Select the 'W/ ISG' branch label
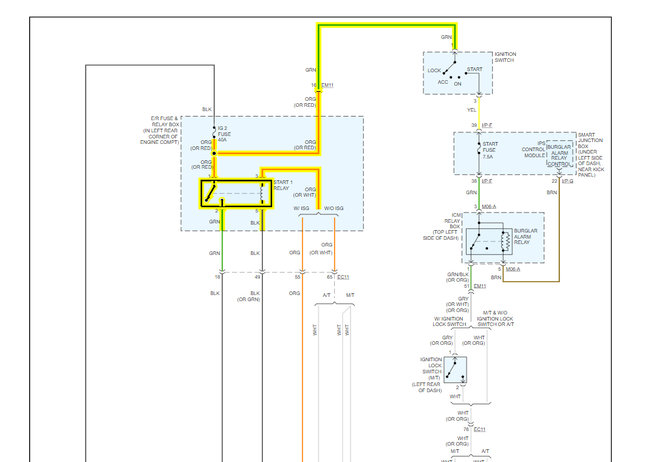 [301, 208]
